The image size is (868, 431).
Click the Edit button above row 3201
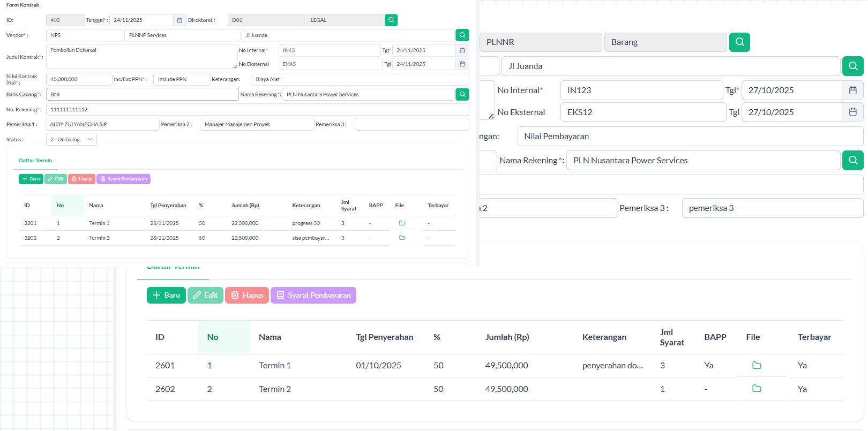point(55,179)
